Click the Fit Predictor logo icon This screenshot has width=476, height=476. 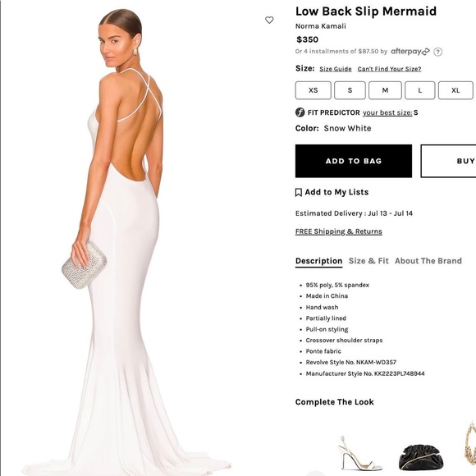pyautogui.click(x=300, y=112)
